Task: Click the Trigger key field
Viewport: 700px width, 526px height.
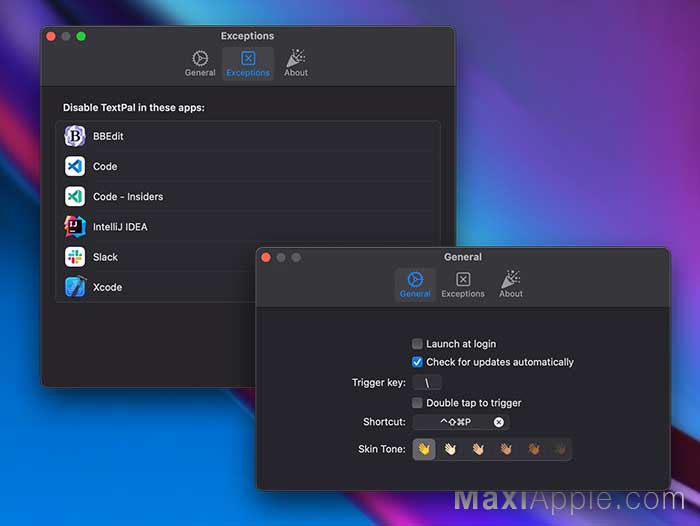Action: (427, 383)
